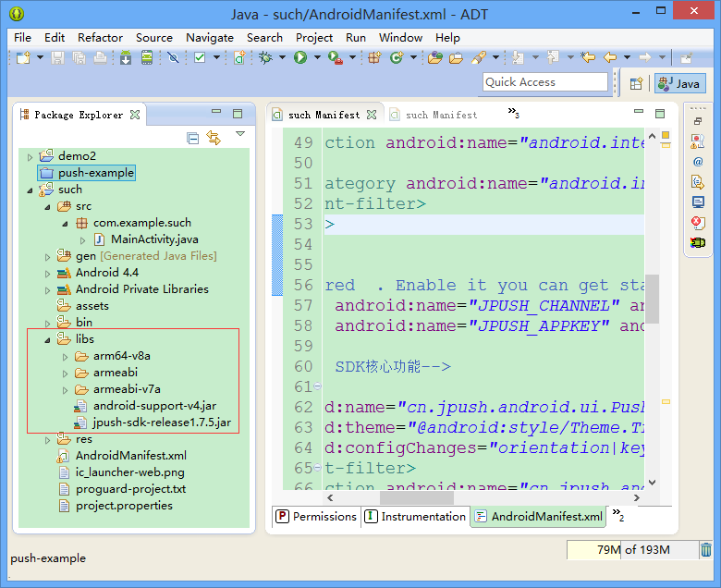
Task: Click Collapse All in Package Explorer
Action: (x=192, y=138)
